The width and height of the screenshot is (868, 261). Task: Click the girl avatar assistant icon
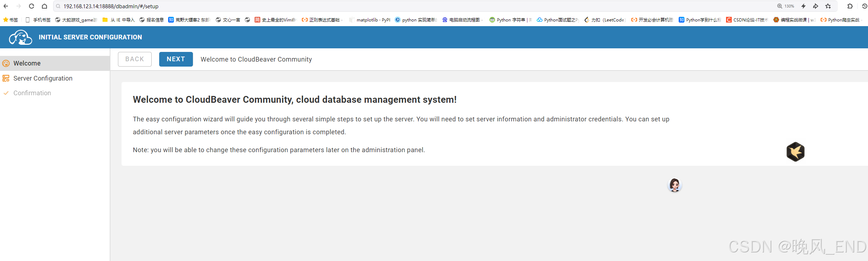coord(675,185)
